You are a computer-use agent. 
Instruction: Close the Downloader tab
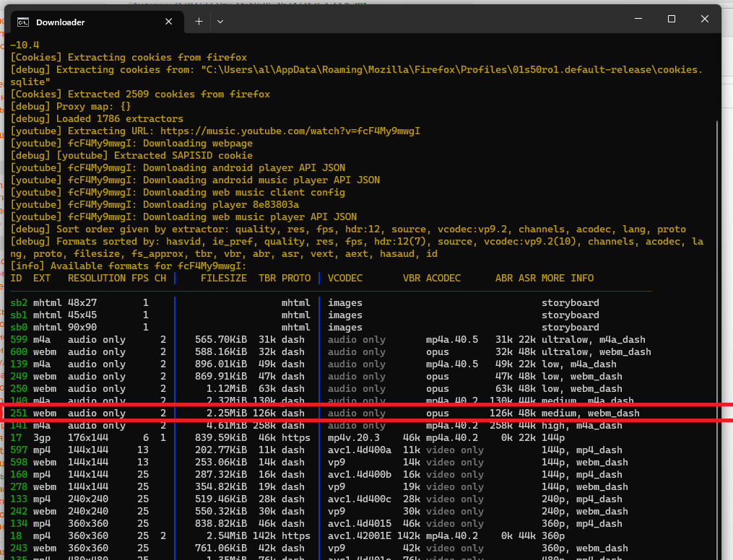click(x=169, y=22)
